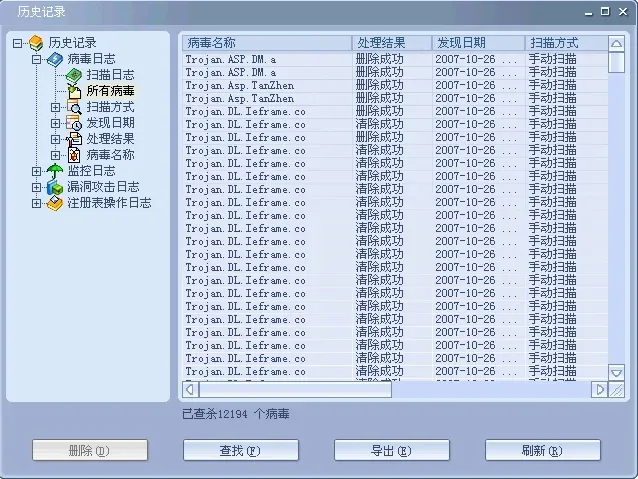Click the resize grip at list corner

616,389
